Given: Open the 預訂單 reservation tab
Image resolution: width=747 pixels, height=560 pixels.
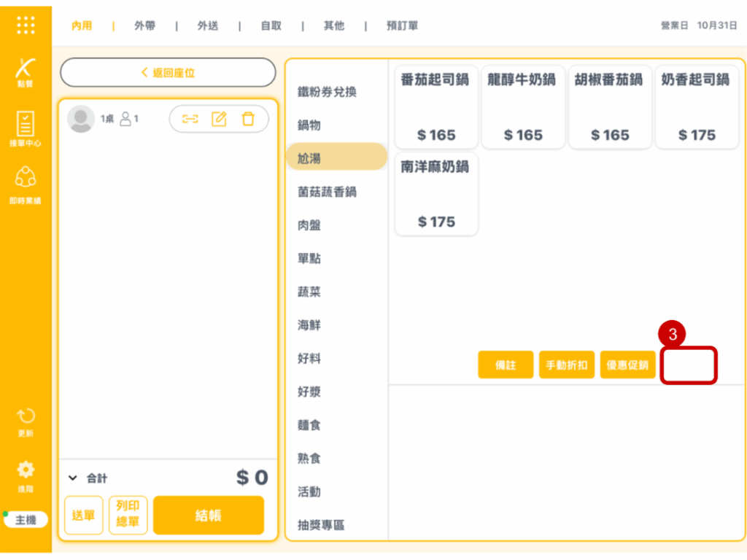Looking at the screenshot, I should click(402, 26).
